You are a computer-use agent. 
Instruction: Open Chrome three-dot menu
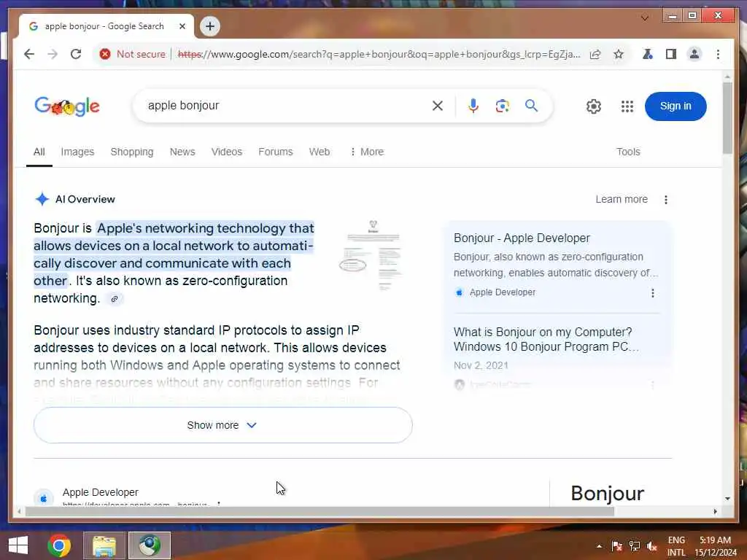pyautogui.click(x=718, y=54)
